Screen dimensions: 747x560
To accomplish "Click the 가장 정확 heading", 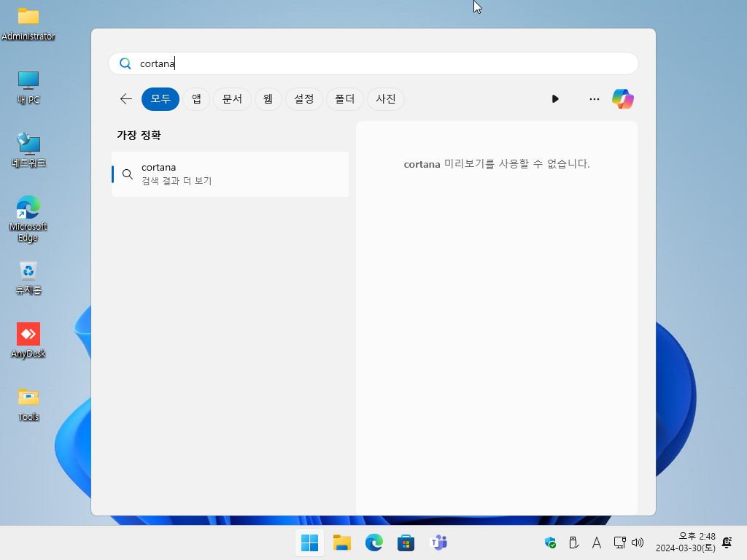I will [x=139, y=135].
